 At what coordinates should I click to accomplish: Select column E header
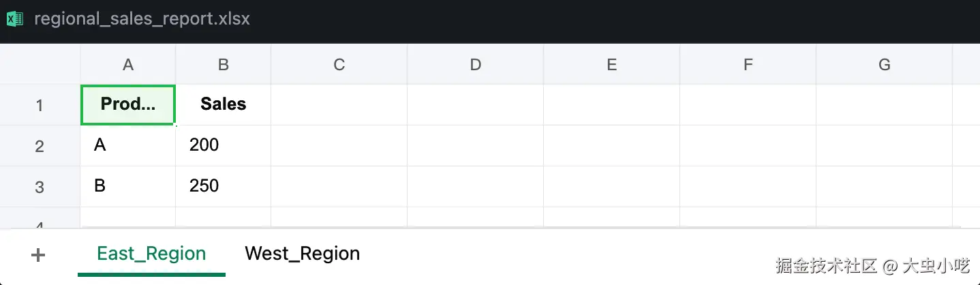[x=611, y=65]
